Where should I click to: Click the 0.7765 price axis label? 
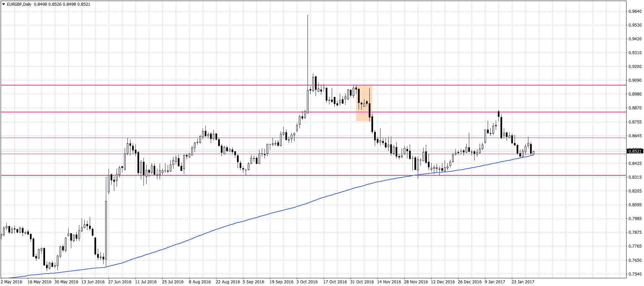click(x=635, y=246)
